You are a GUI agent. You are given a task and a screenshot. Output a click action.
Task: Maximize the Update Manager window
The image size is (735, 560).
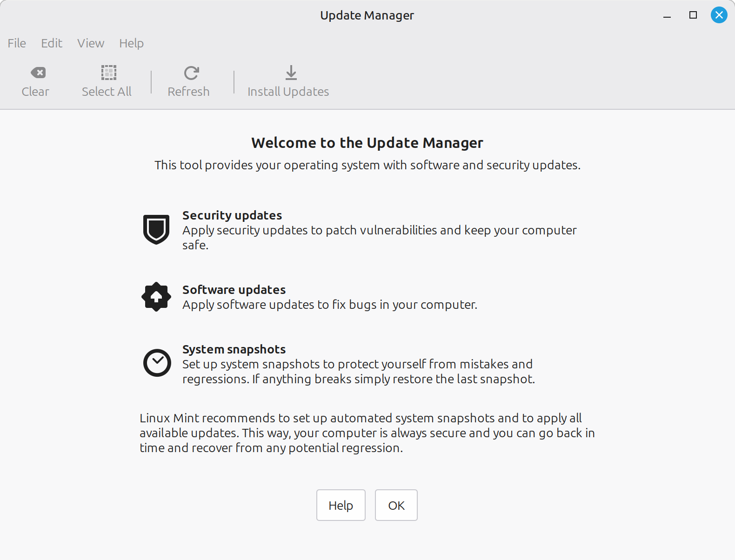693,15
